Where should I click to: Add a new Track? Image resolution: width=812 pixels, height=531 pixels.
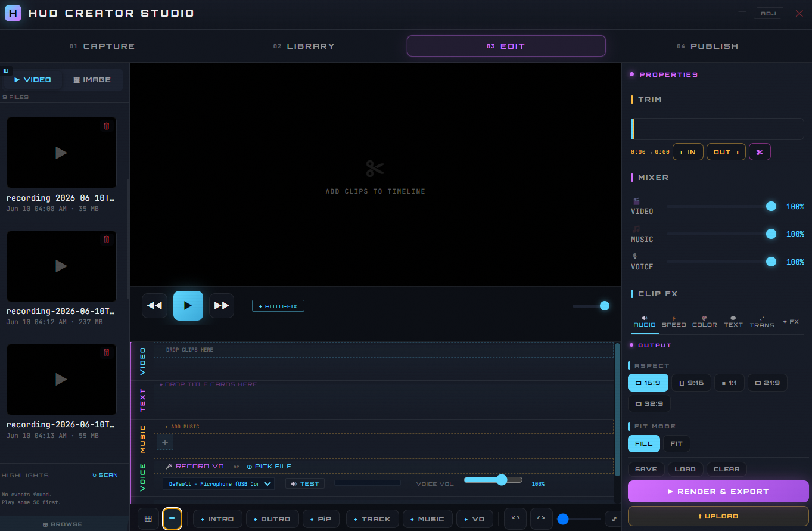[x=372, y=519]
